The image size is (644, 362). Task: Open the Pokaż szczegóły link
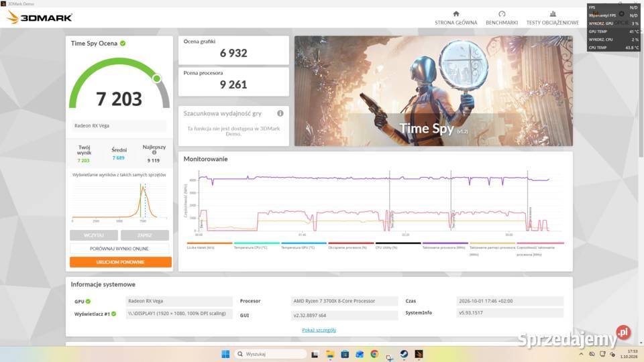coord(319,330)
